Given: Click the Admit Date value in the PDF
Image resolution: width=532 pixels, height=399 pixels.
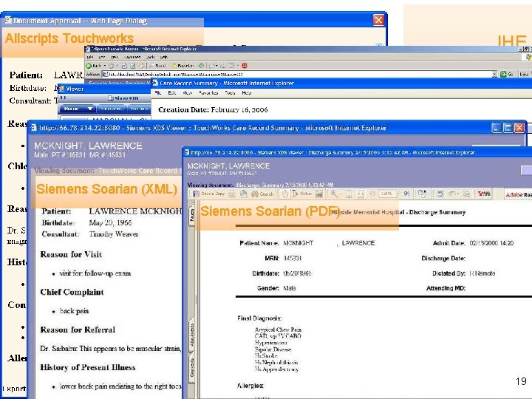Looking at the screenshot, I should click(x=491, y=243).
